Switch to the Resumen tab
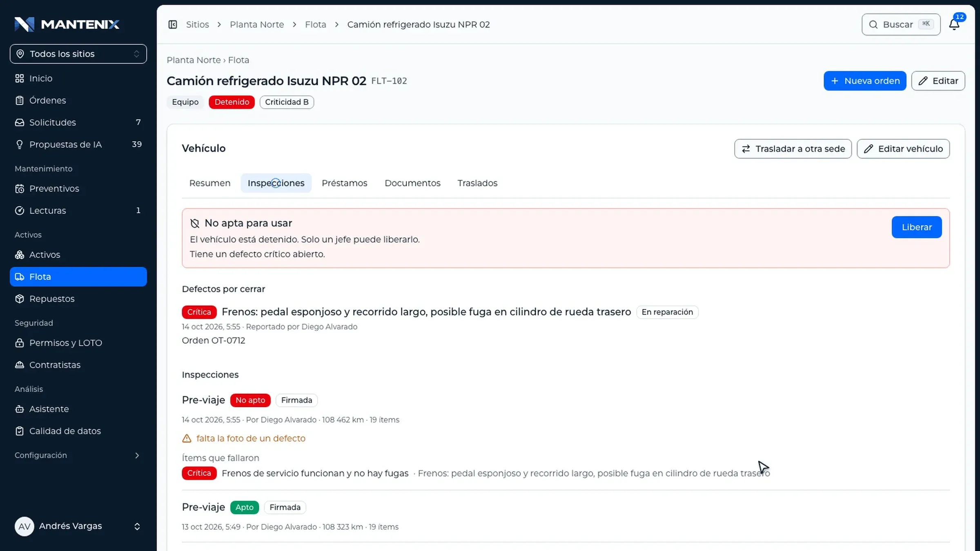Image resolution: width=980 pixels, height=551 pixels. [210, 183]
